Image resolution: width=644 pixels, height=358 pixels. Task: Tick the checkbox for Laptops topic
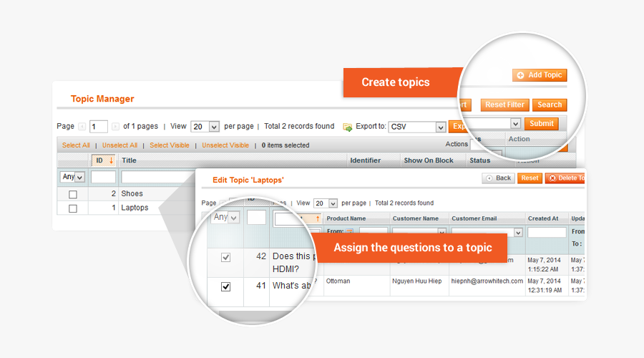tap(73, 208)
